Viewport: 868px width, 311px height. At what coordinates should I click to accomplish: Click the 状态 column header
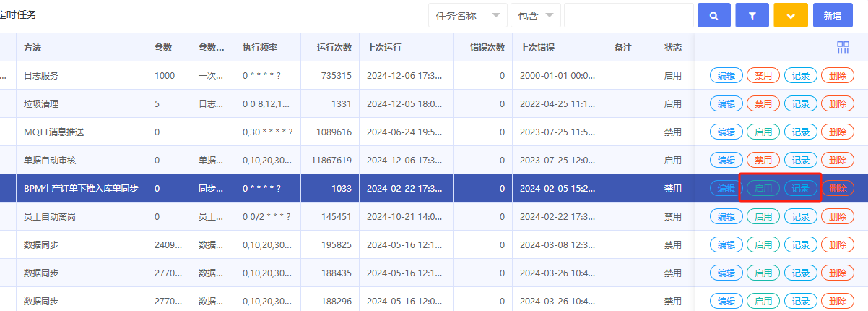673,47
